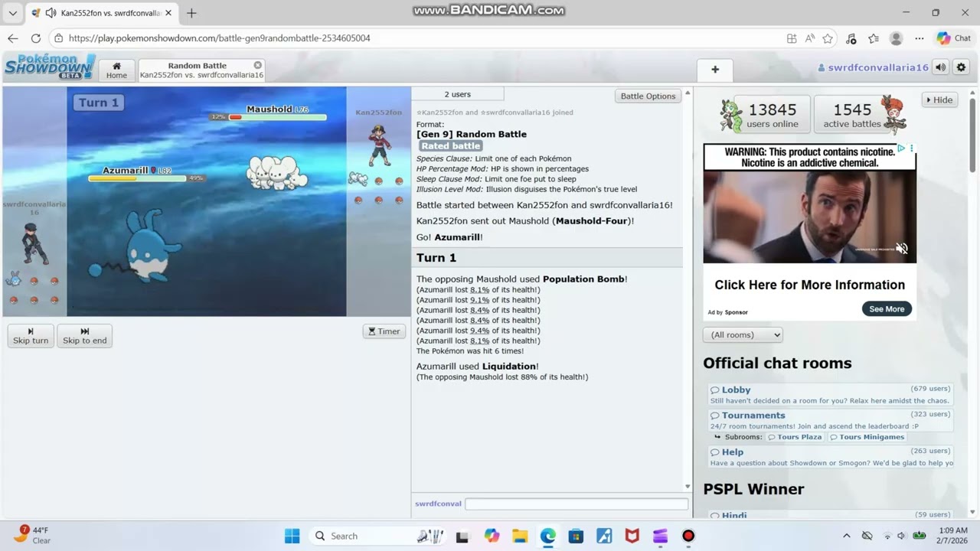Open Copilot Chat button

point(954,38)
